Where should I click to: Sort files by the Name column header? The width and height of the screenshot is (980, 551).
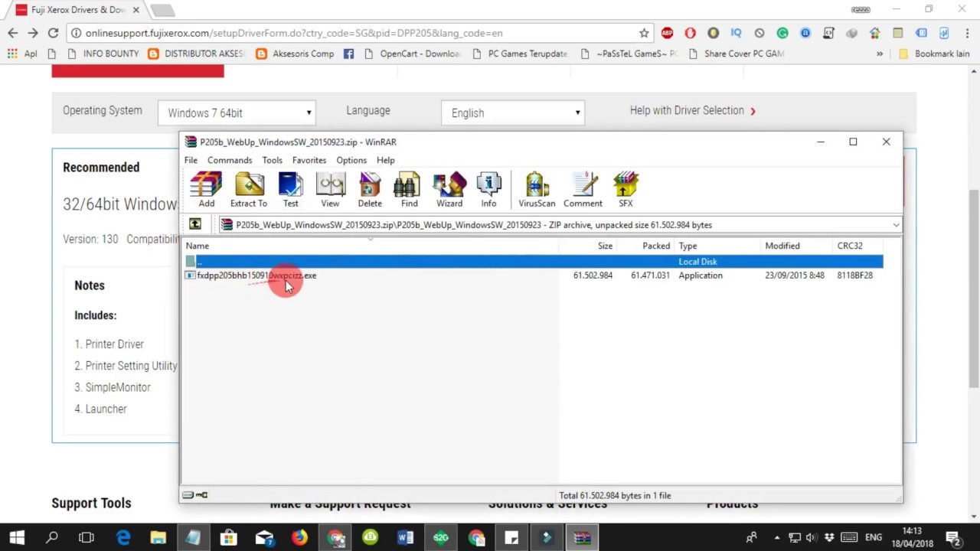click(x=371, y=246)
